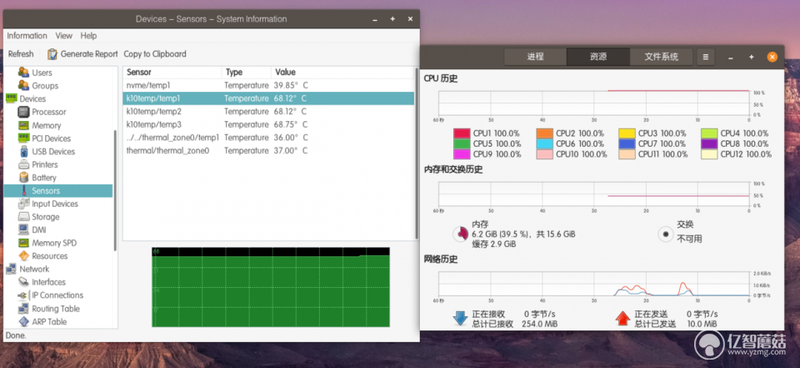Click the Sensors thermometer icon
Viewport: 800px width, 368px height.
click(23, 190)
